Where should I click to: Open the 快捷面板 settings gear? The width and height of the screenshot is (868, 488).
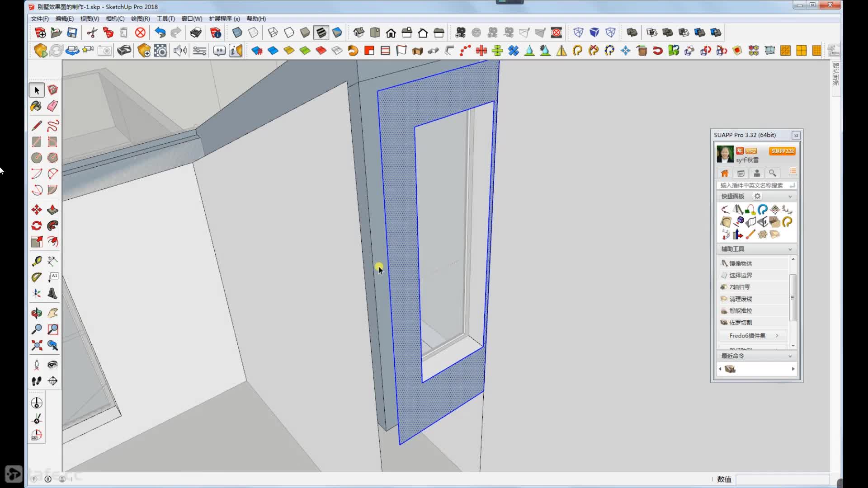click(758, 196)
